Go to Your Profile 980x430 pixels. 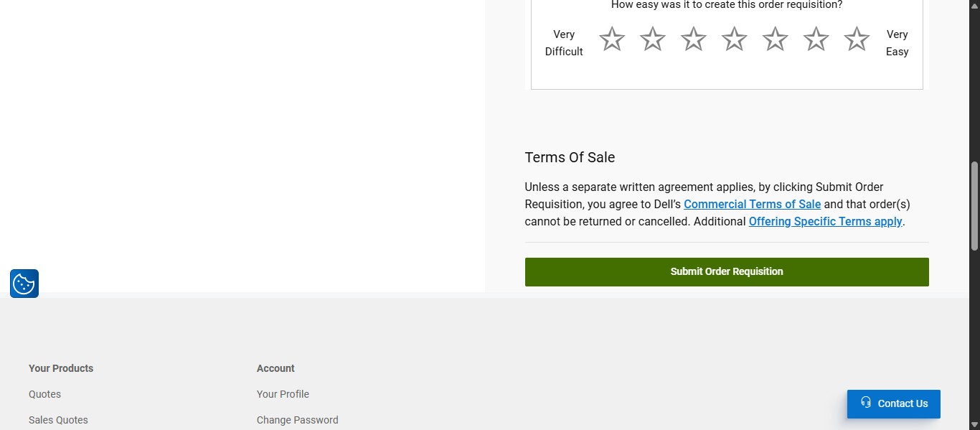pos(282,393)
